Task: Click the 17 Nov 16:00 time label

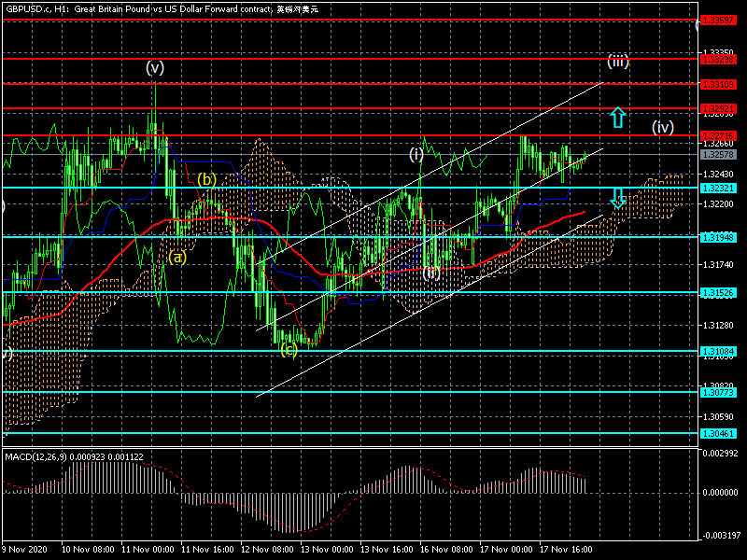Action: [x=566, y=549]
